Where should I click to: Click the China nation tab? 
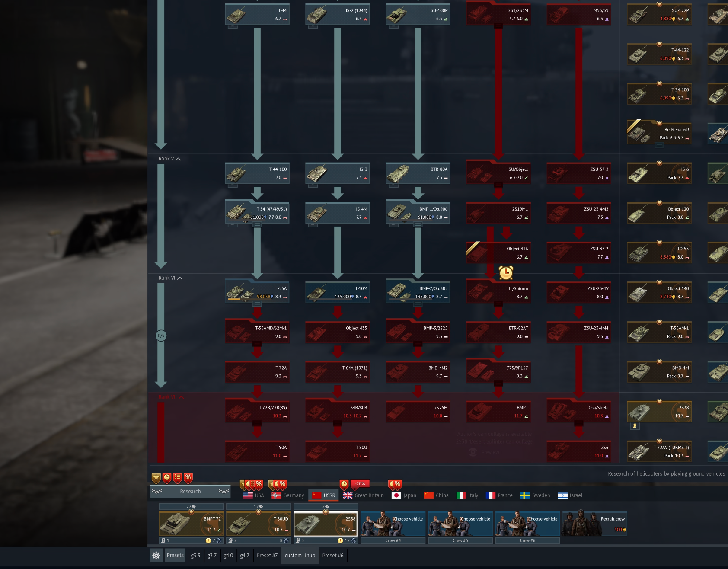click(x=436, y=495)
